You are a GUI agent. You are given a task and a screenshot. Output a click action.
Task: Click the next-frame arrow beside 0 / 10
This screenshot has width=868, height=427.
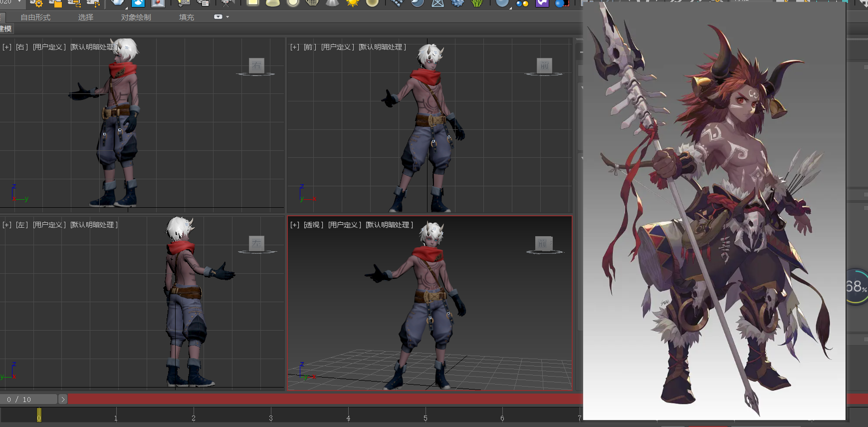click(63, 400)
